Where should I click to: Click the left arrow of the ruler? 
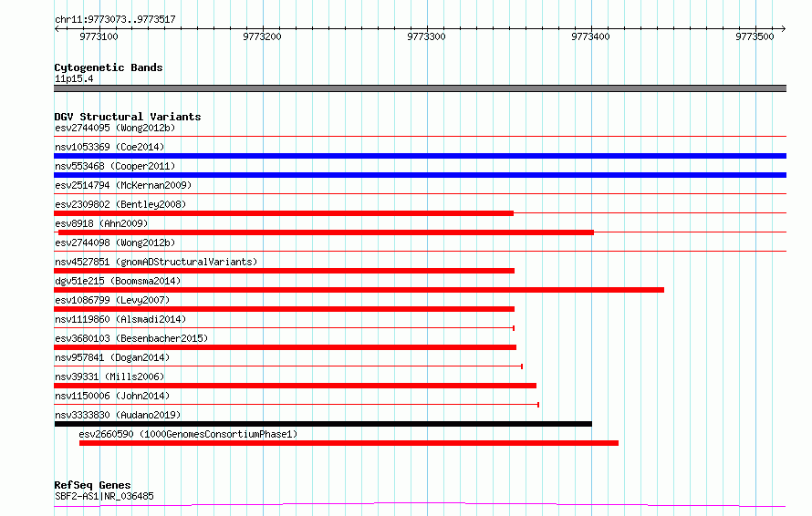pos(57,28)
